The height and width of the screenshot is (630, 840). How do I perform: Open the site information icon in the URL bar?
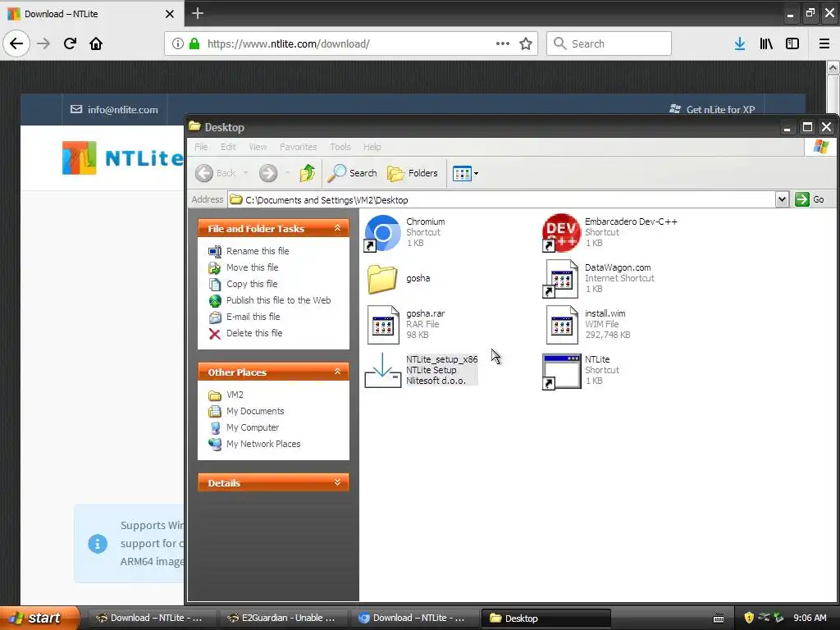click(x=178, y=43)
